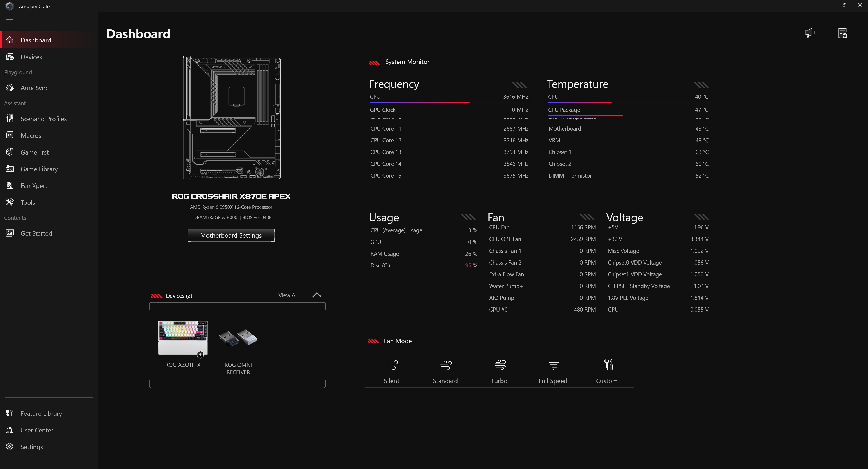868x469 pixels.
Task: Click CPU OPT Fan 2459 RPM value
Action: (x=583, y=239)
